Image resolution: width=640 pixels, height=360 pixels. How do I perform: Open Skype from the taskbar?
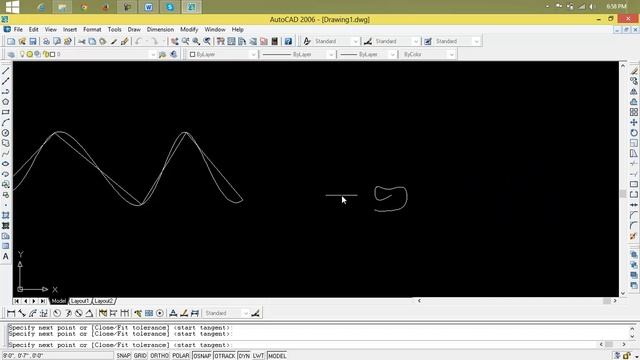(170, 7)
